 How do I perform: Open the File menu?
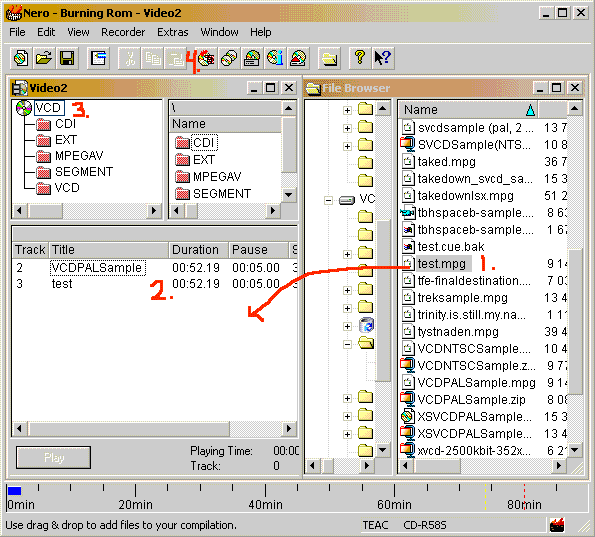click(17, 32)
